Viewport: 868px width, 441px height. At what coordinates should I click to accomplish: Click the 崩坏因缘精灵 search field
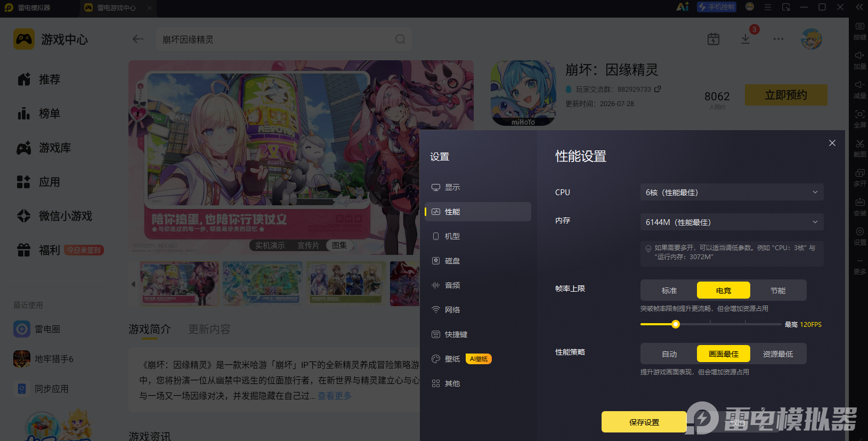click(x=283, y=39)
